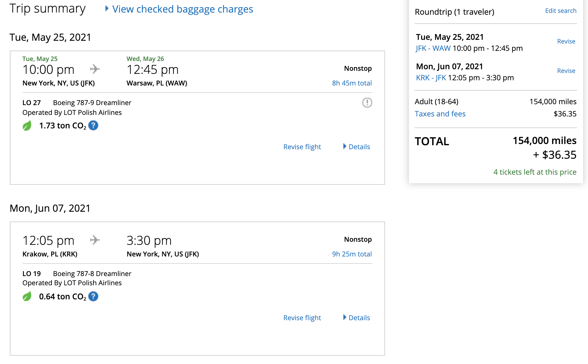Click Revise flight for JFK to Warsaw

pos(302,147)
